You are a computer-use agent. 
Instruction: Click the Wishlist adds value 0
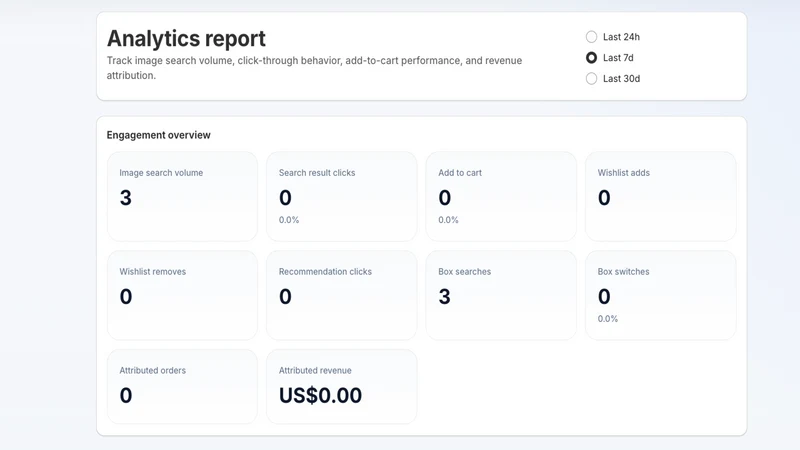tap(604, 198)
